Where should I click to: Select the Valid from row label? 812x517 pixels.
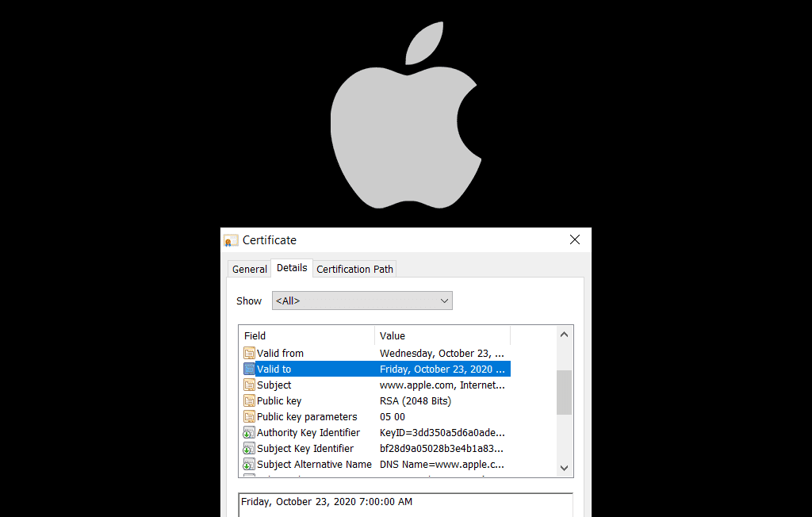[280, 354]
